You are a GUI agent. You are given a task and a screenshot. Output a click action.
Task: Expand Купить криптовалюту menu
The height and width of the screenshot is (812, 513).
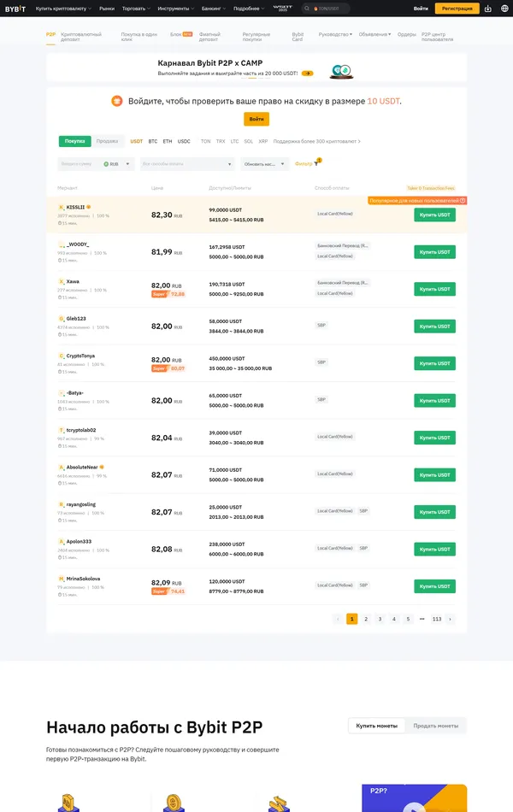[63, 9]
